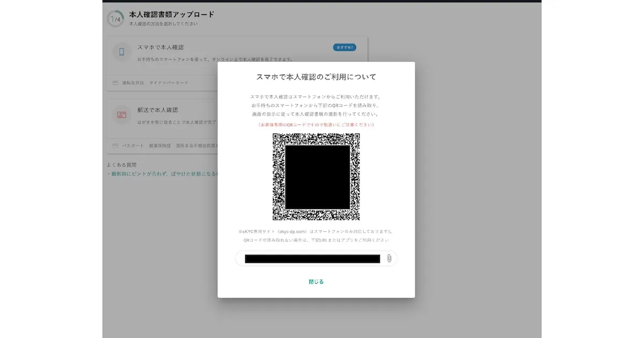Click the card icon next to パスポート

[114, 145]
